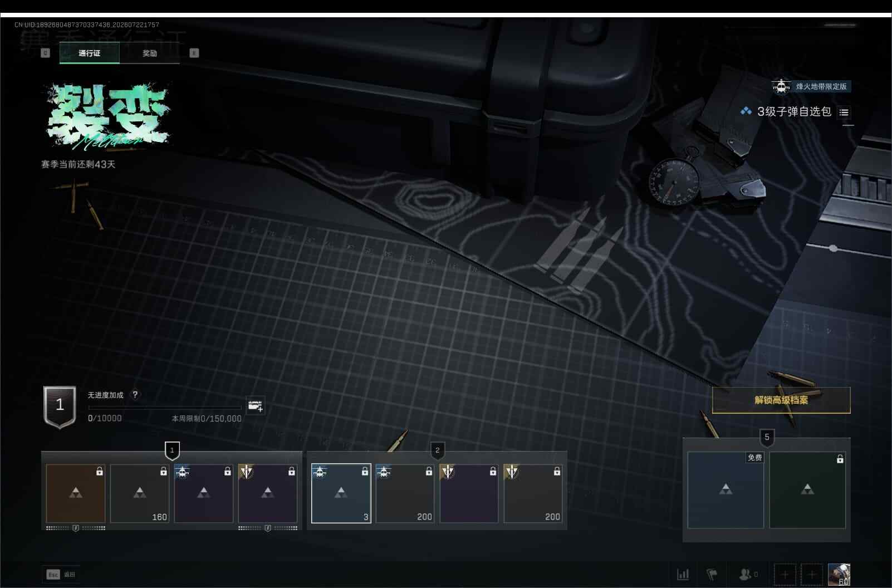This screenshot has height=588, width=892.
Task: Select the brown locked reward card in tier 1
Action: pyautogui.click(x=76, y=493)
